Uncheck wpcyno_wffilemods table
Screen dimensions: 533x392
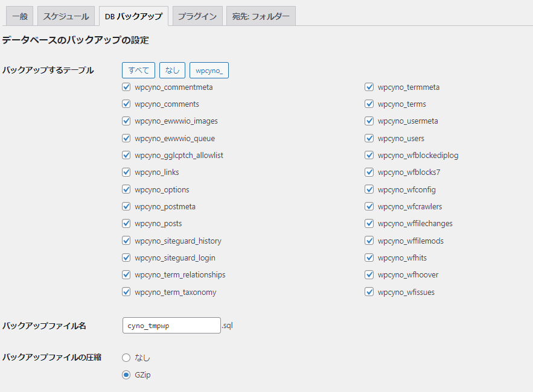[369, 241]
